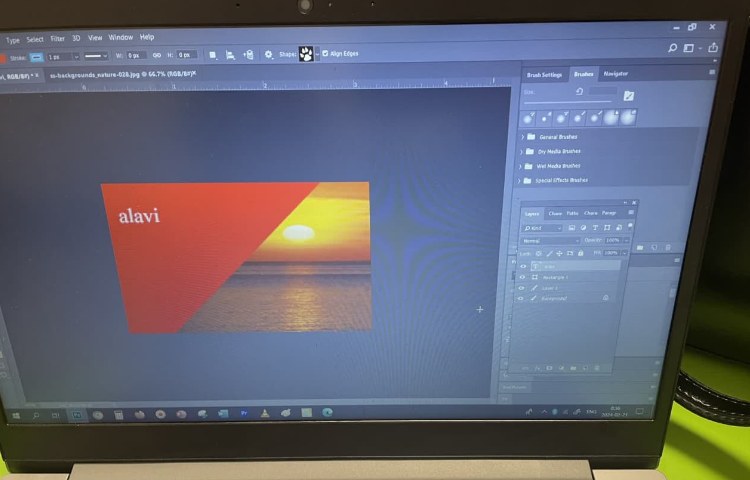750x480 pixels.
Task: Click the gear settings icon in options bar
Action: point(269,54)
